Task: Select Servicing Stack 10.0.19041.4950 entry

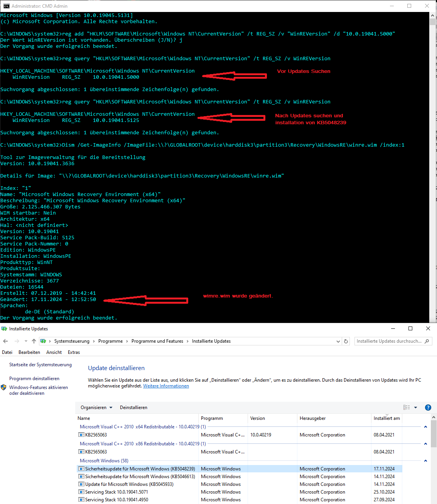Action: tap(116, 500)
